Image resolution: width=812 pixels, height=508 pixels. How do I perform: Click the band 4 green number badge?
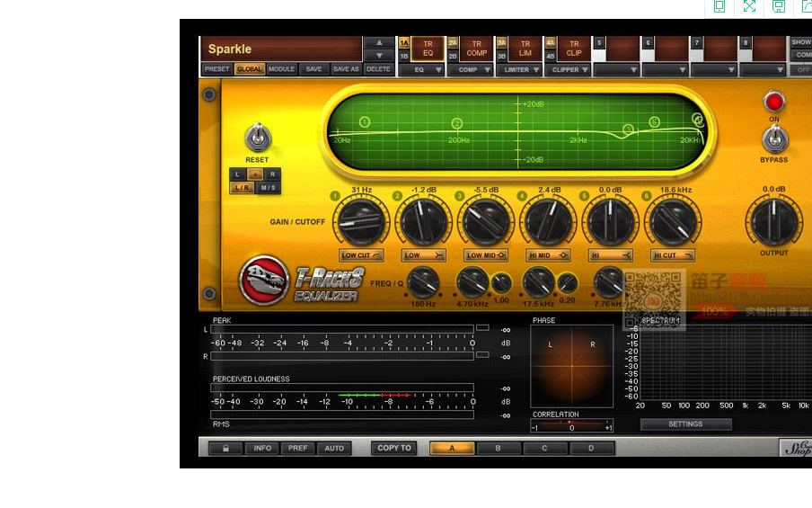click(522, 196)
